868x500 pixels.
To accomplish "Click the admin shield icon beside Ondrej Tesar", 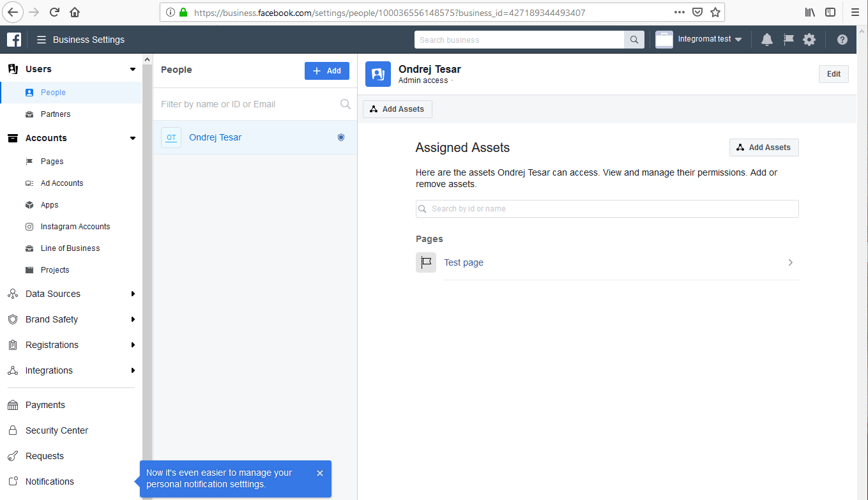I will (x=341, y=137).
